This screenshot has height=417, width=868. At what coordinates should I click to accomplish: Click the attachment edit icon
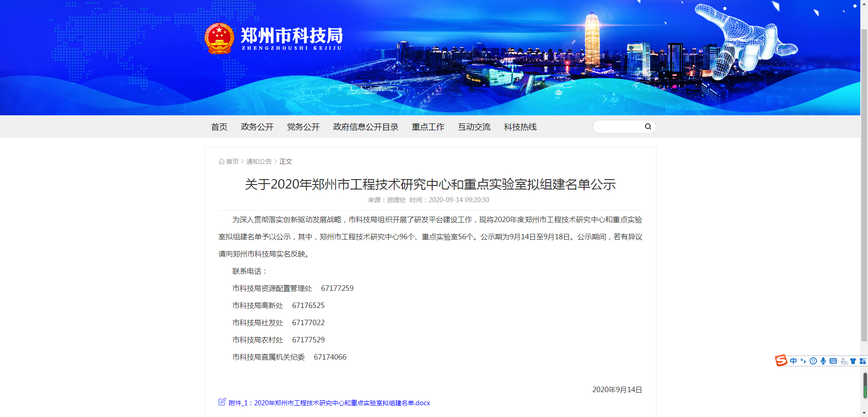tap(222, 402)
